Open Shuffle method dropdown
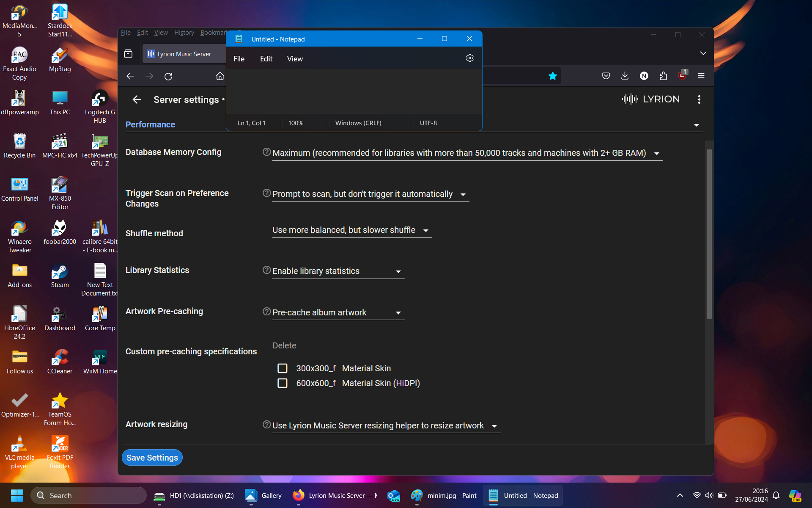Image resolution: width=812 pixels, height=508 pixels. coord(352,230)
